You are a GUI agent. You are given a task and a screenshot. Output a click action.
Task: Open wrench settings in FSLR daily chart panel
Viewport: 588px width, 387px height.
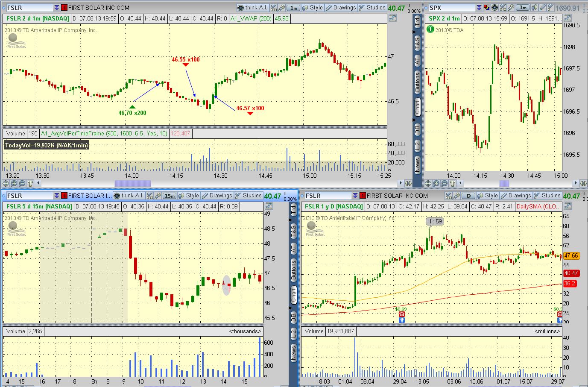(x=456, y=196)
